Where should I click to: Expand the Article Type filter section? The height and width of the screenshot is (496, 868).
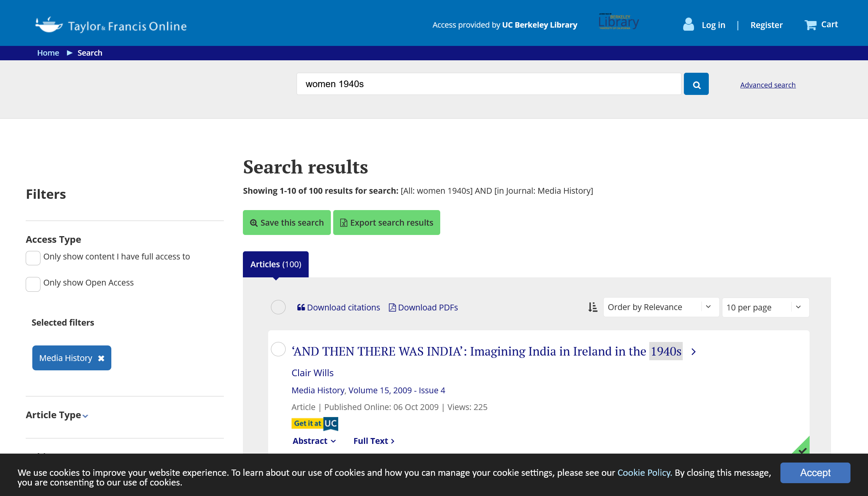click(x=57, y=415)
